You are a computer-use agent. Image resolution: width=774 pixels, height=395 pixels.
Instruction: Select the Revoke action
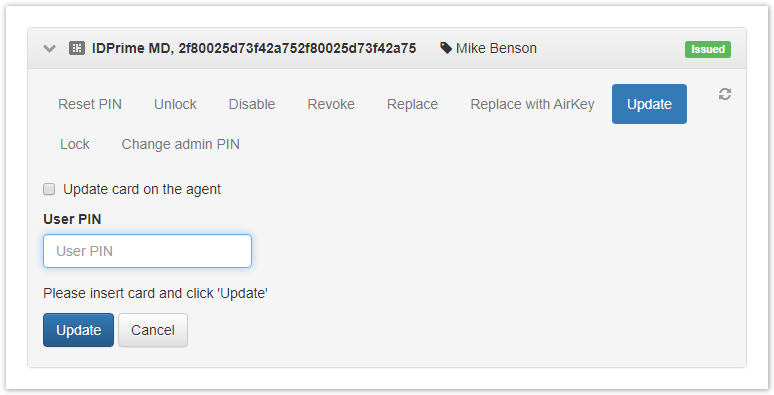click(331, 104)
